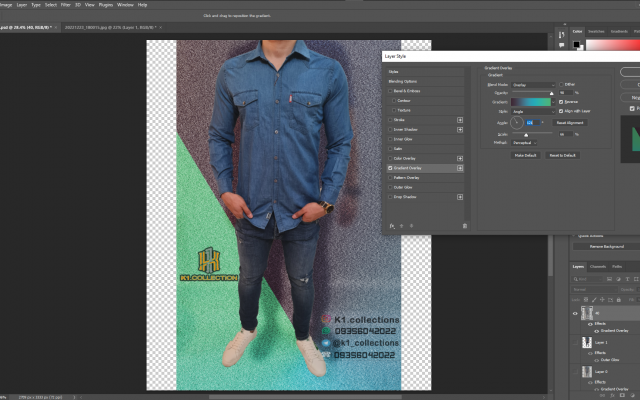The width and height of the screenshot is (640, 400).
Task: Open the Layer menu
Action: coord(22,5)
